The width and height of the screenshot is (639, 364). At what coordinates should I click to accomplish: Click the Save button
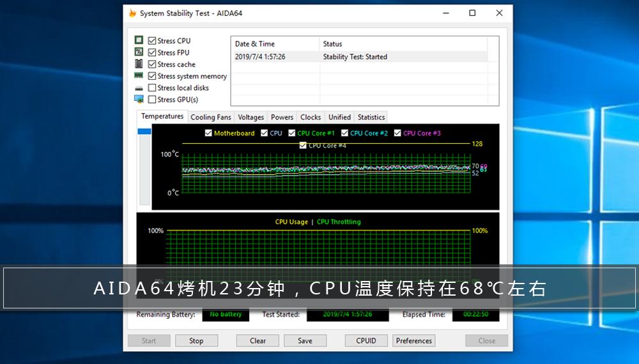(305, 341)
